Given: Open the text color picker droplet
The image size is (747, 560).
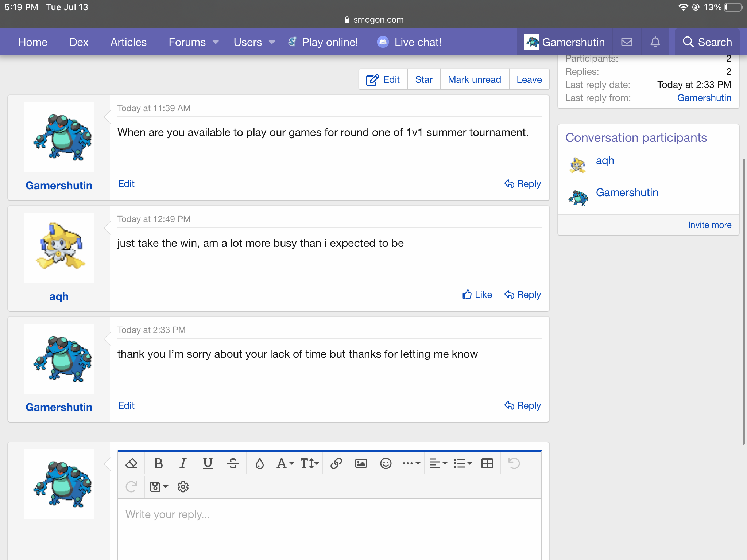Looking at the screenshot, I should click(x=260, y=463).
